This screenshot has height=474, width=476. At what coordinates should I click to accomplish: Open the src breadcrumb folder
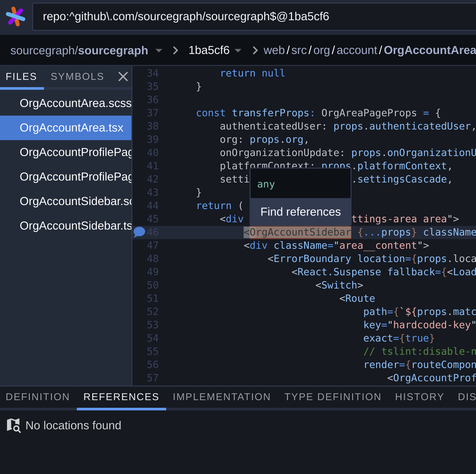pyautogui.click(x=299, y=50)
